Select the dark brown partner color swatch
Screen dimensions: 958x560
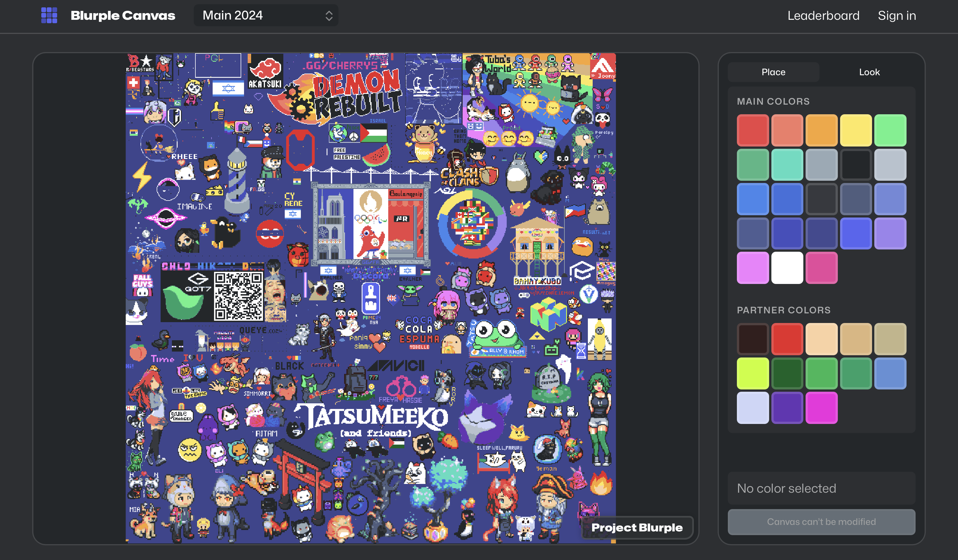(x=753, y=339)
